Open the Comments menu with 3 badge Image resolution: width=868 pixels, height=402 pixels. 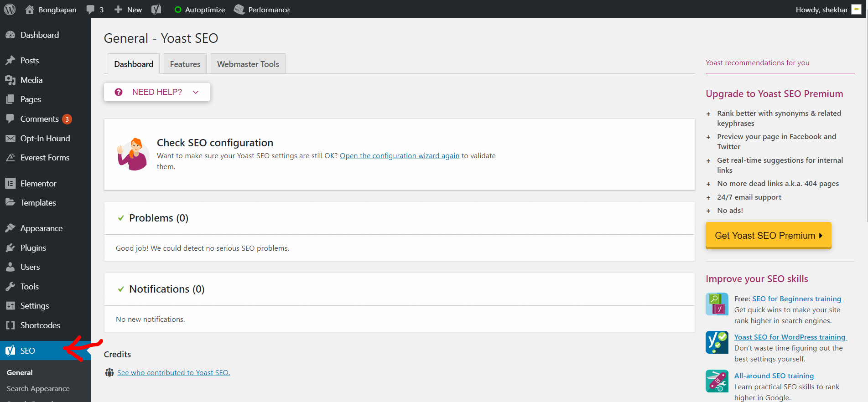click(x=46, y=119)
